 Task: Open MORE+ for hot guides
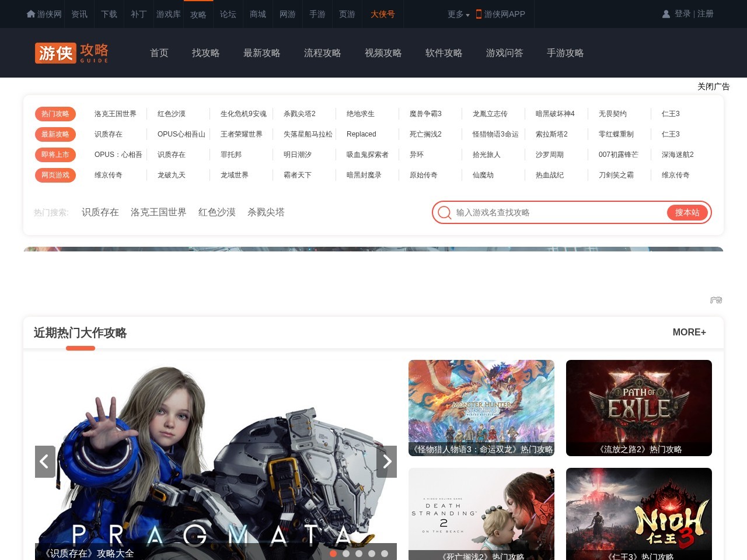[x=689, y=332]
